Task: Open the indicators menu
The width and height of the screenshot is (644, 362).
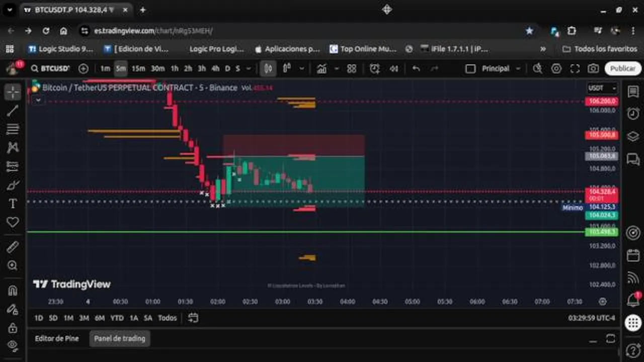Action: [x=321, y=68]
